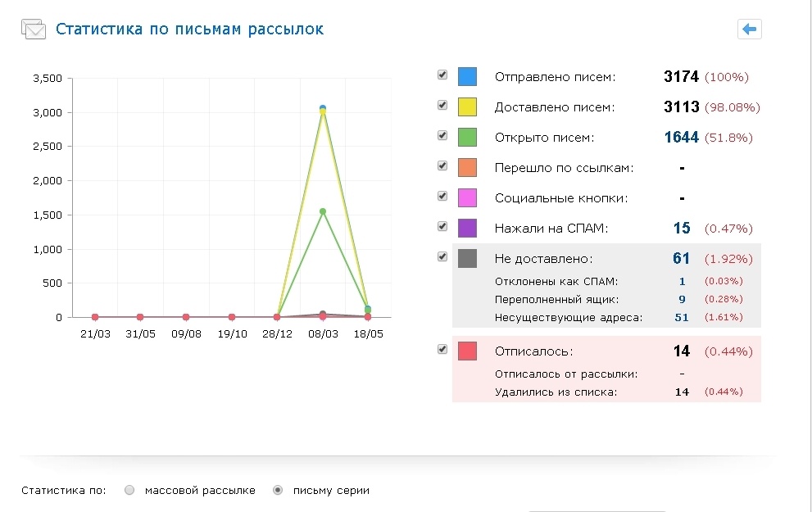
Task: Click the red swatch for Отписалось
Action: [x=467, y=350]
